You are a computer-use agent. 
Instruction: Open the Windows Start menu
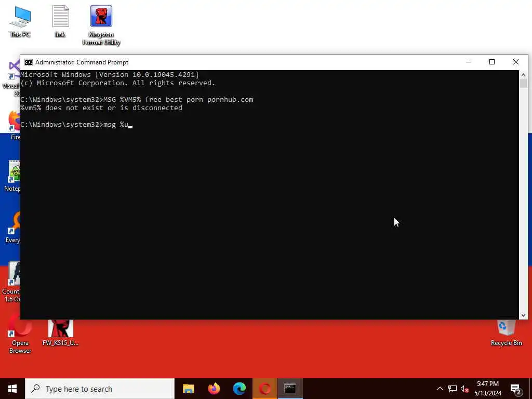tap(12, 389)
